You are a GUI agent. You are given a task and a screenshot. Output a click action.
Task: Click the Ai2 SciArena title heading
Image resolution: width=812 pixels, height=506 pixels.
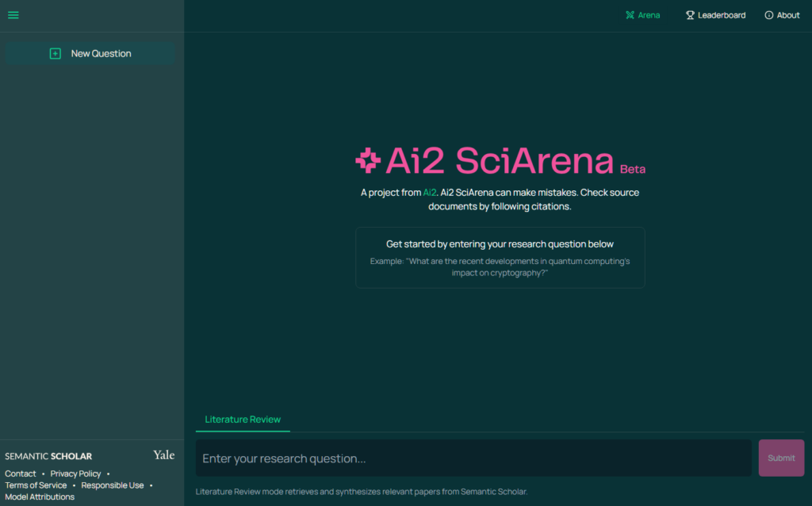[500, 160]
